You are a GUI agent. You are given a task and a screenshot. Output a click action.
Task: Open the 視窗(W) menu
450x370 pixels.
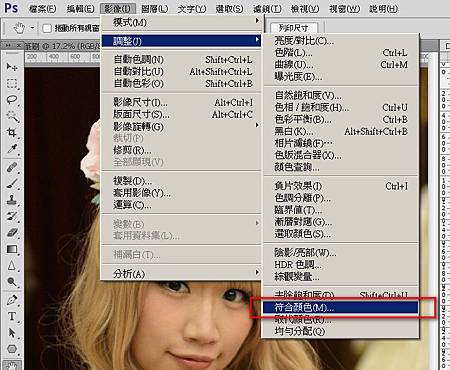(x=345, y=9)
